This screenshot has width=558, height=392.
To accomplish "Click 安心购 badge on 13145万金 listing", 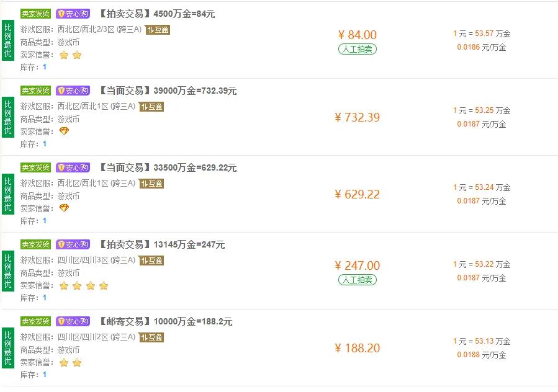I will click(73, 244).
